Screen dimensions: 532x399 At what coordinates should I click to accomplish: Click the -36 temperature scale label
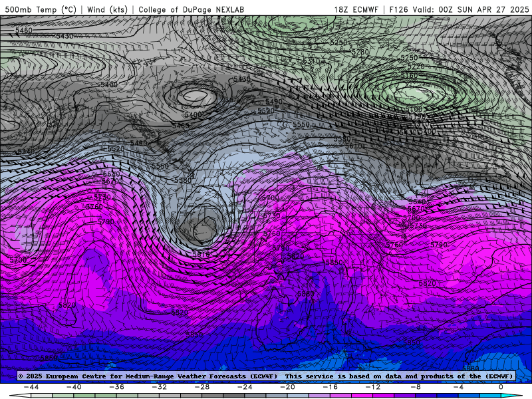[117, 387]
